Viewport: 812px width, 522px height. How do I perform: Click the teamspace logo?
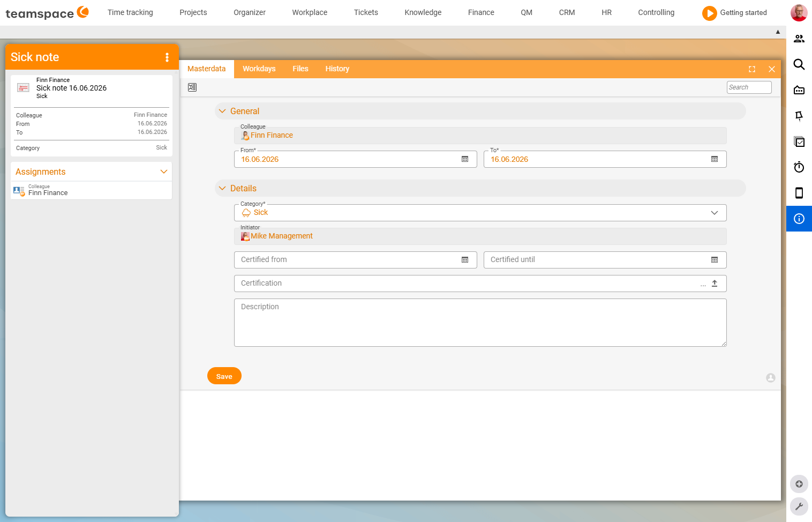tap(47, 13)
